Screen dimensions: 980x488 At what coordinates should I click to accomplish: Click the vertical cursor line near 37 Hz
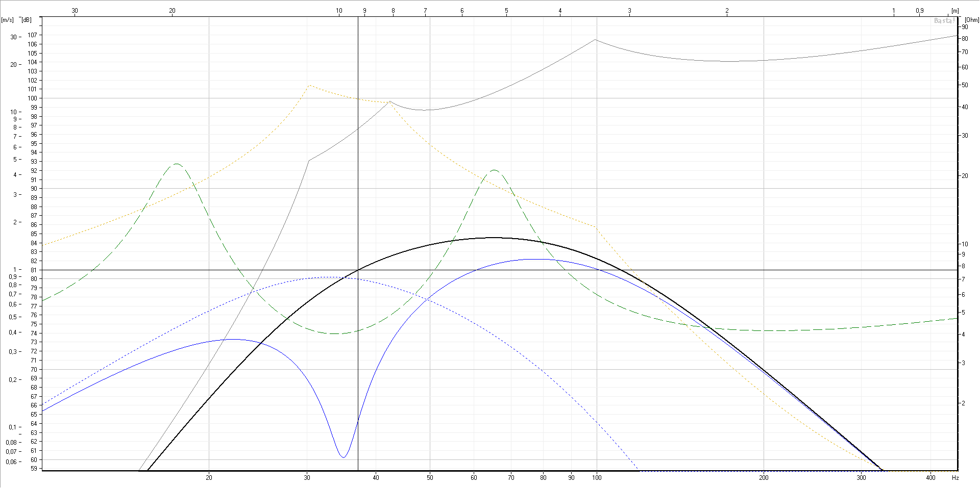click(358, 153)
